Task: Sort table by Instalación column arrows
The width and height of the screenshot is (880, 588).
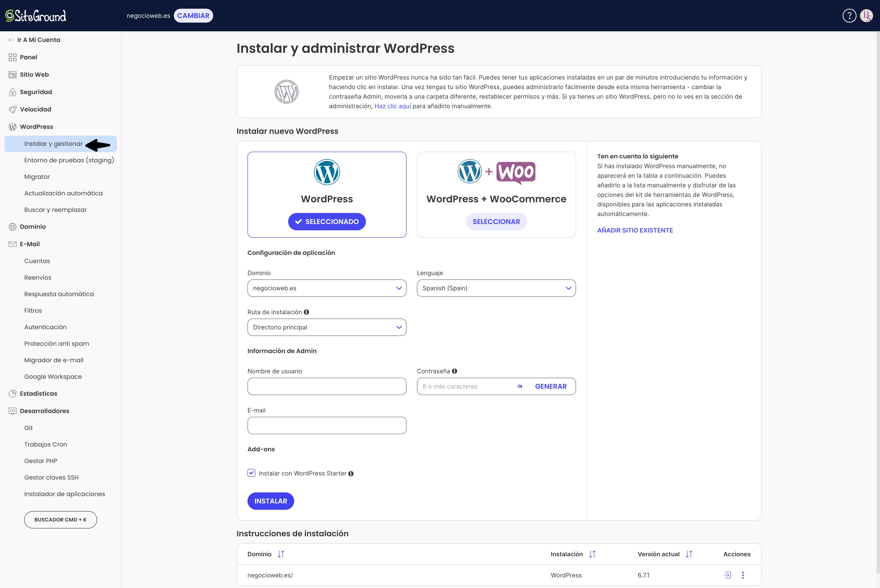Action: click(592, 554)
